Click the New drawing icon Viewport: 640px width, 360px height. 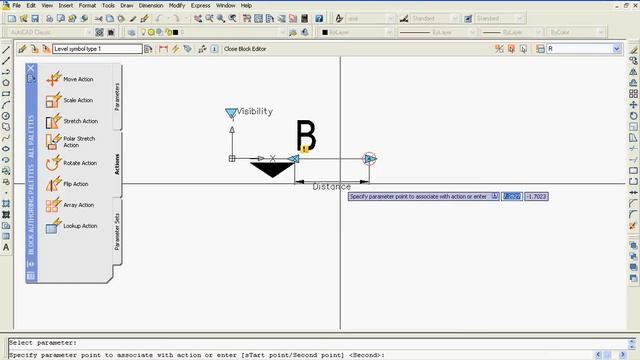coord(12,18)
